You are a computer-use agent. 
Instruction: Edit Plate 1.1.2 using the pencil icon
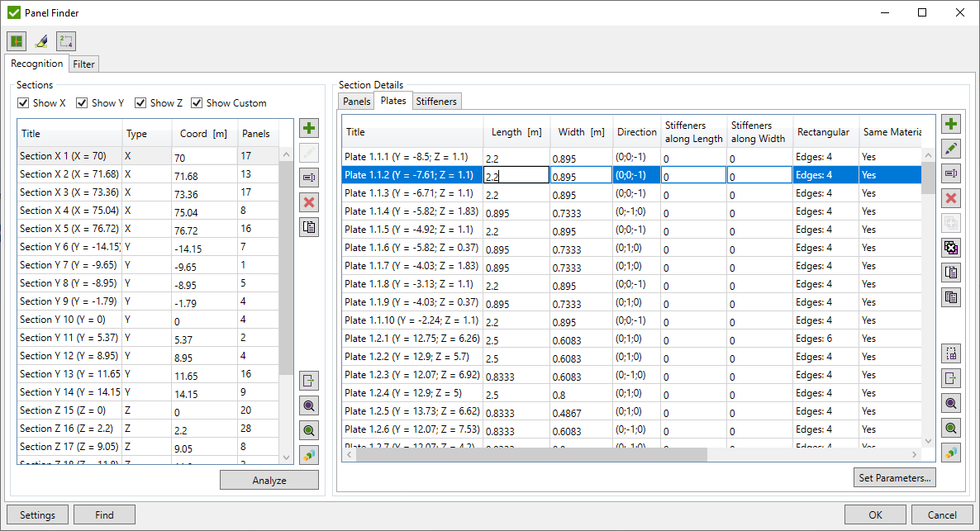[951, 148]
